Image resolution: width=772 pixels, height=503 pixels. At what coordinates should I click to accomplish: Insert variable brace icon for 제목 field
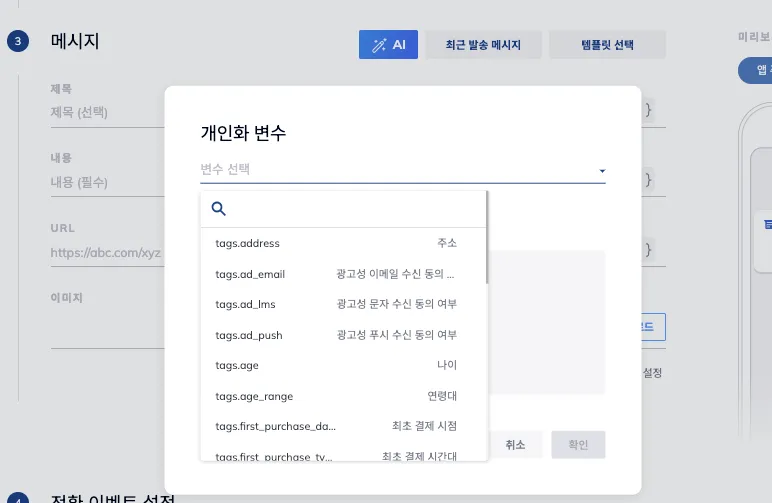point(648,110)
